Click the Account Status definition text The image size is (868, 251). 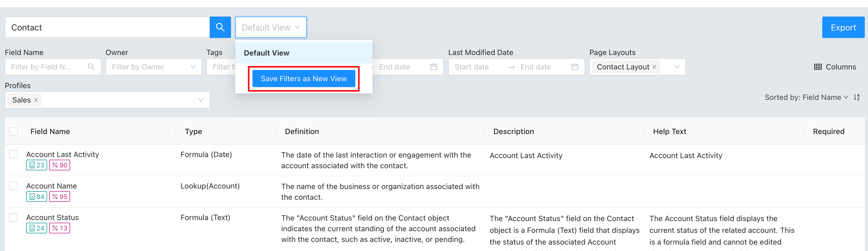coord(378,229)
